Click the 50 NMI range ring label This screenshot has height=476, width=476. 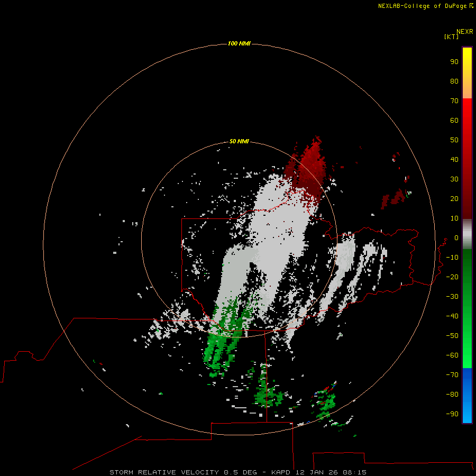click(239, 141)
